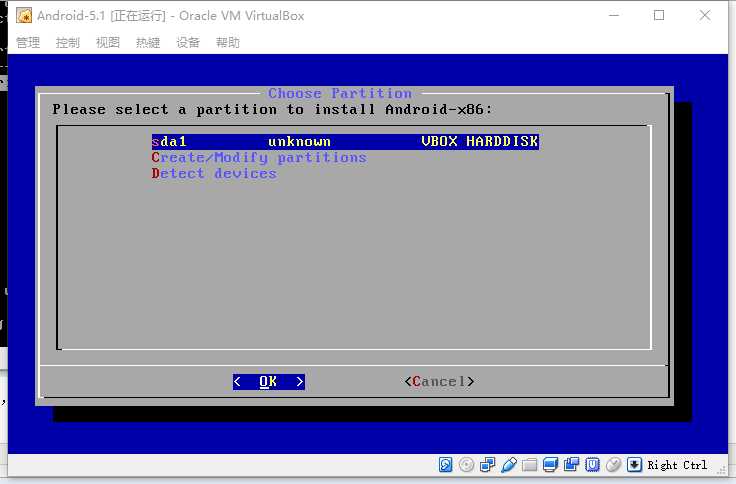Select Detect devices option
The image size is (736, 484).
coord(214,173)
